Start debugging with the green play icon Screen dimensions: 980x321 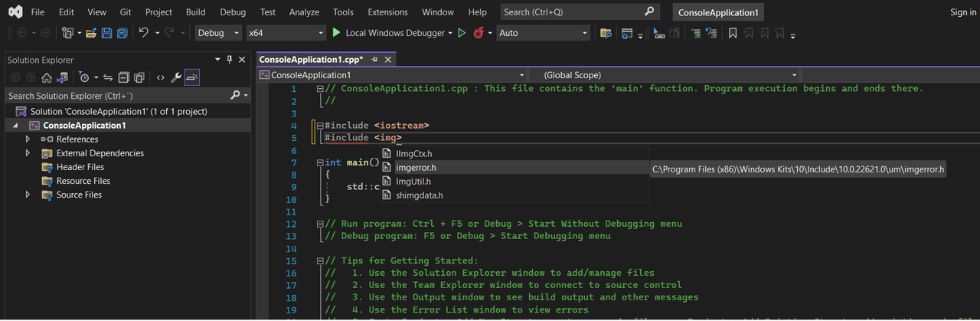tap(336, 33)
